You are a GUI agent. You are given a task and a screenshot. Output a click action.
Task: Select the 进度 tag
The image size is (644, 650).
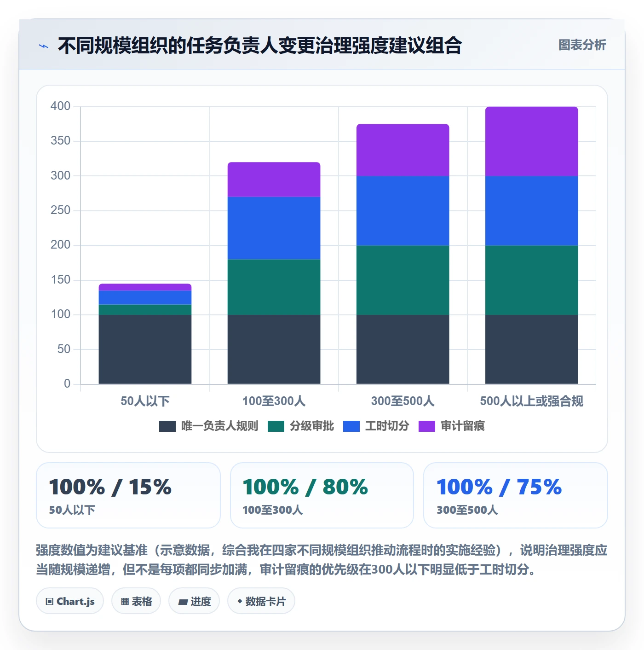click(194, 601)
